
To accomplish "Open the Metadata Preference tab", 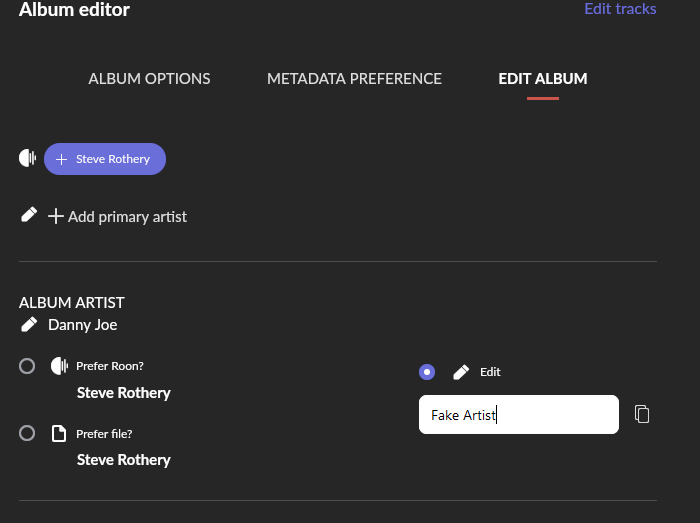I will click(x=354, y=79).
